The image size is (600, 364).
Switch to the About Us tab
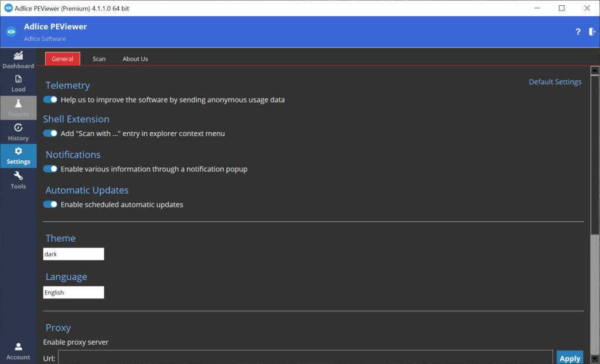click(135, 59)
